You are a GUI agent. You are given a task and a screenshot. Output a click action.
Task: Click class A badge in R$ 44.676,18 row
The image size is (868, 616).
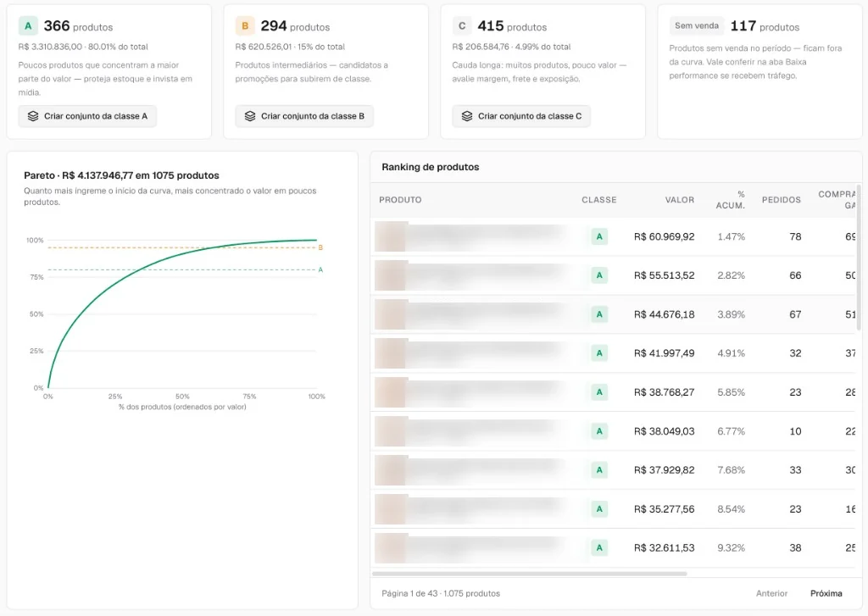(599, 314)
